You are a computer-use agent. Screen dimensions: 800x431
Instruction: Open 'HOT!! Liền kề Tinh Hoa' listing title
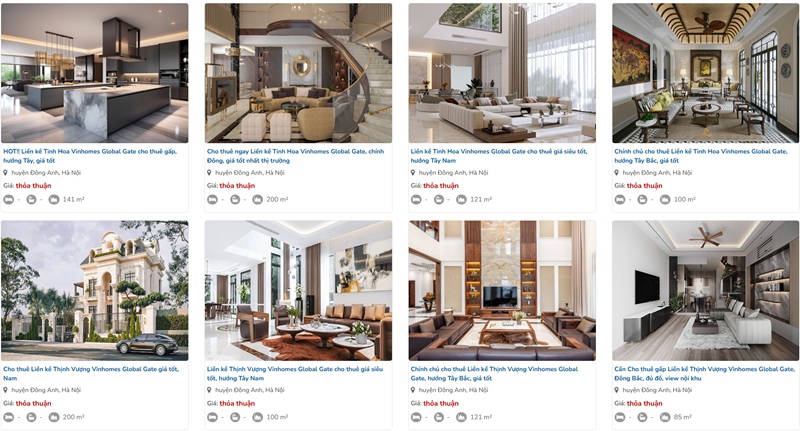pyautogui.click(x=90, y=156)
